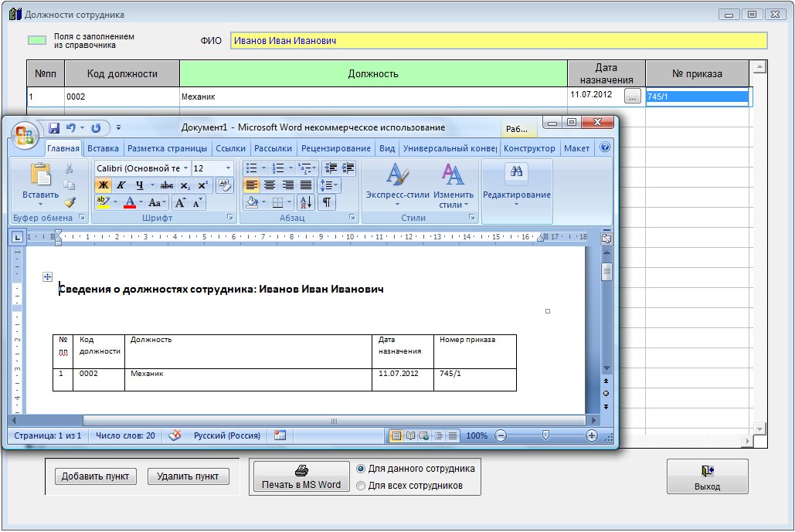Expand the Calibri font name dropdown

tap(185, 168)
